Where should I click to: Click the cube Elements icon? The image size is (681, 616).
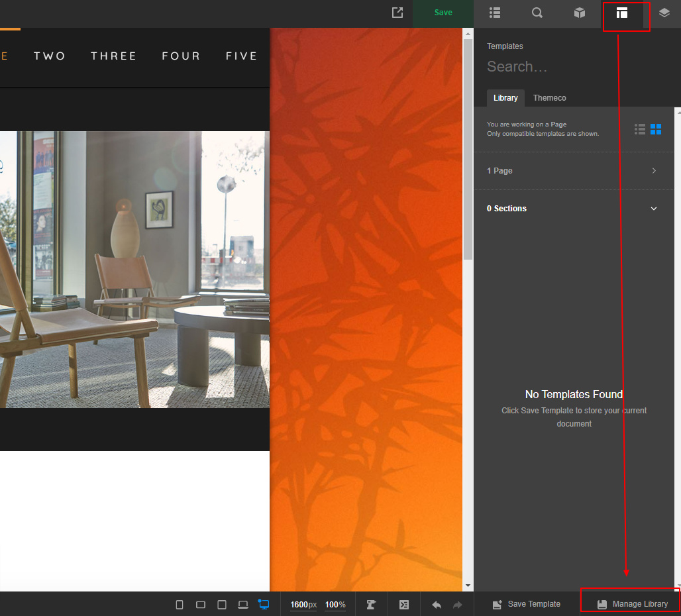[x=579, y=13]
